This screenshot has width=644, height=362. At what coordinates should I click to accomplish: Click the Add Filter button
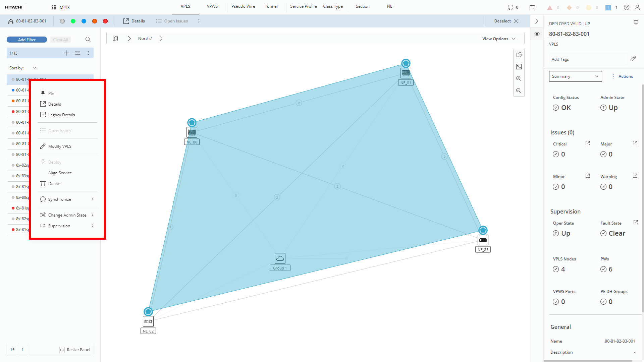[x=27, y=40]
